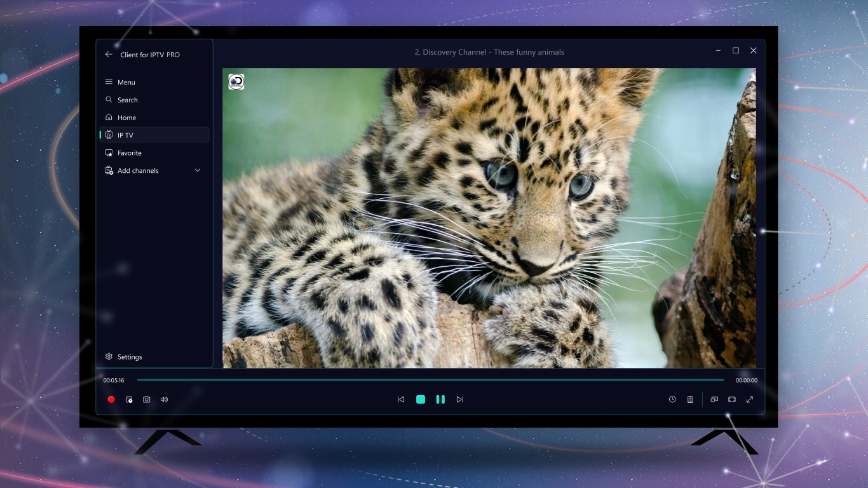Expand the Add channels chevron

click(x=198, y=170)
